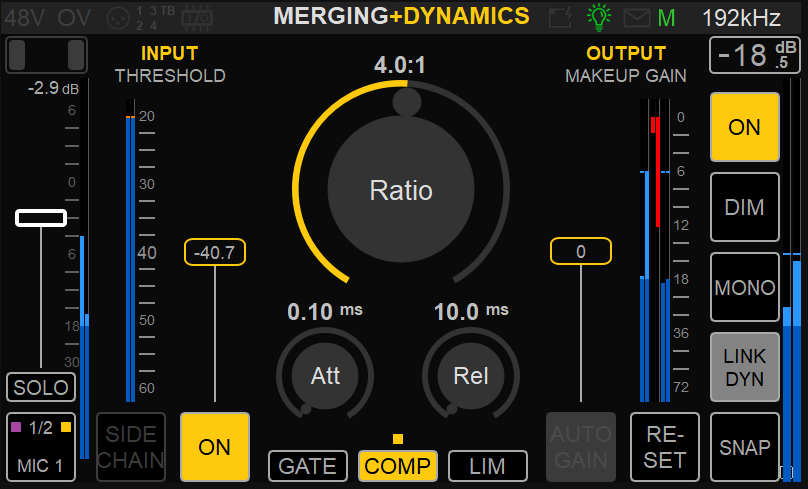Click the -18.5 dB output level display
The width and height of the screenshot is (808, 489).
pyautogui.click(x=755, y=55)
